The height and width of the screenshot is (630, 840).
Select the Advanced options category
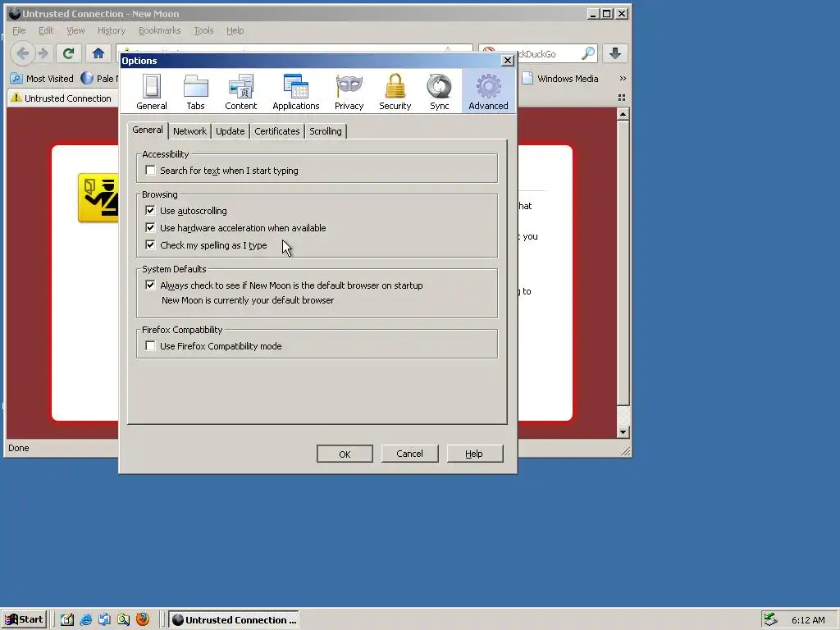click(x=489, y=92)
